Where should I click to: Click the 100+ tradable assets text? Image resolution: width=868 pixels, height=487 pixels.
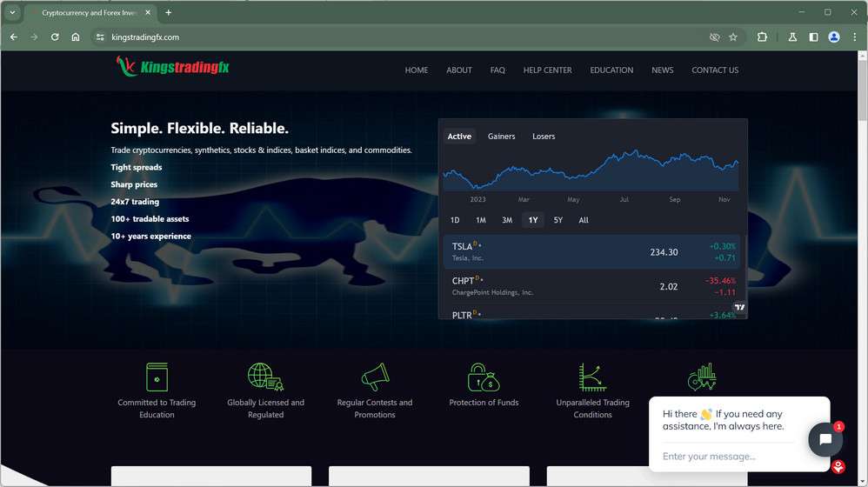tap(150, 218)
